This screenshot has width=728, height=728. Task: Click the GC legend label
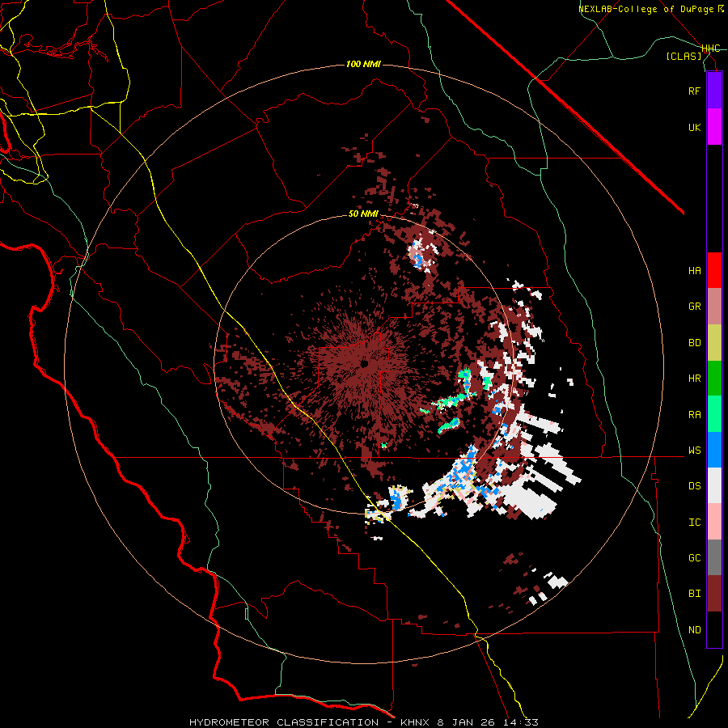(694, 558)
